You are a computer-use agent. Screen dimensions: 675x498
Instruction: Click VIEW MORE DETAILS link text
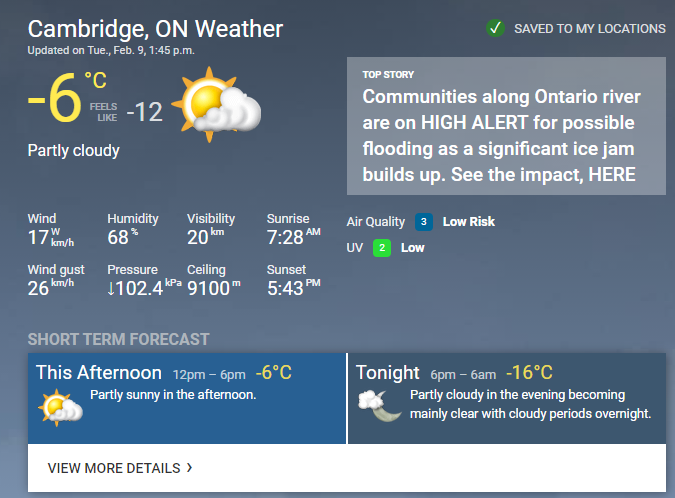click(x=114, y=468)
